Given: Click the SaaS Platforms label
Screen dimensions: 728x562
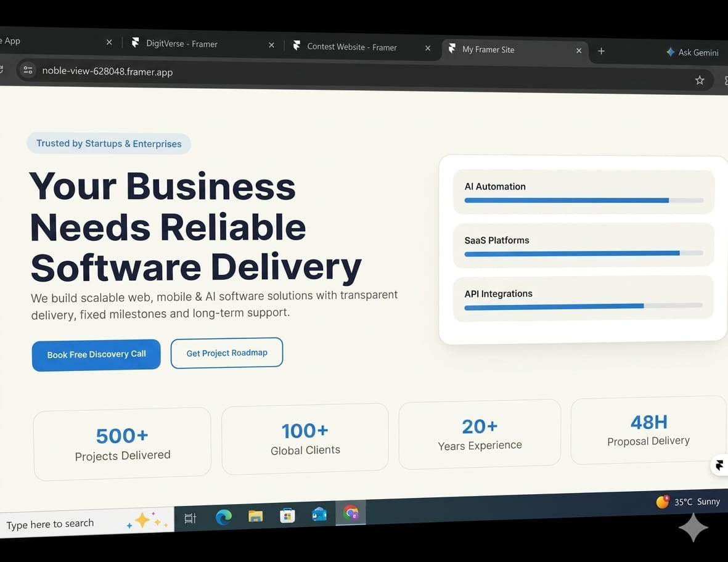Looking at the screenshot, I should [x=497, y=240].
